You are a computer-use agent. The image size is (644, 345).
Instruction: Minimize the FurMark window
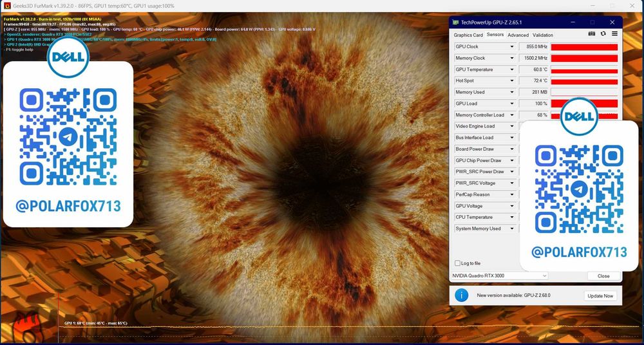coord(591,6)
